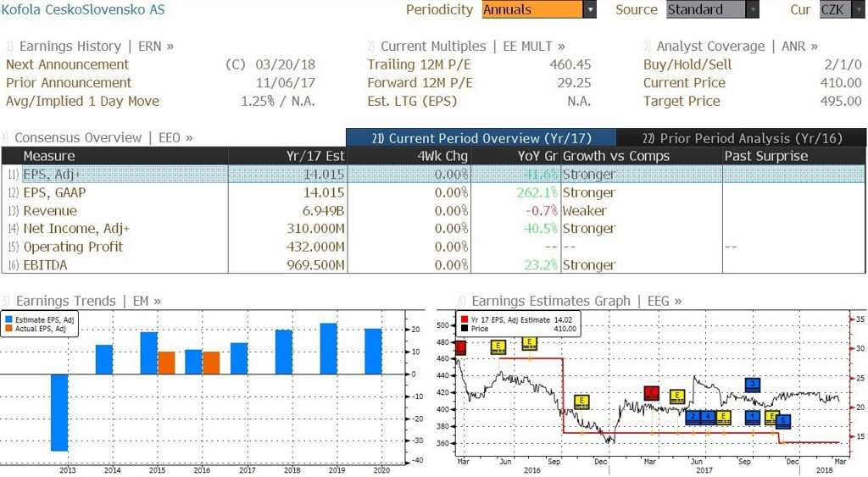Select the EPS, GAAP row
Screen dimensions: 868x477
[x=433, y=192]
